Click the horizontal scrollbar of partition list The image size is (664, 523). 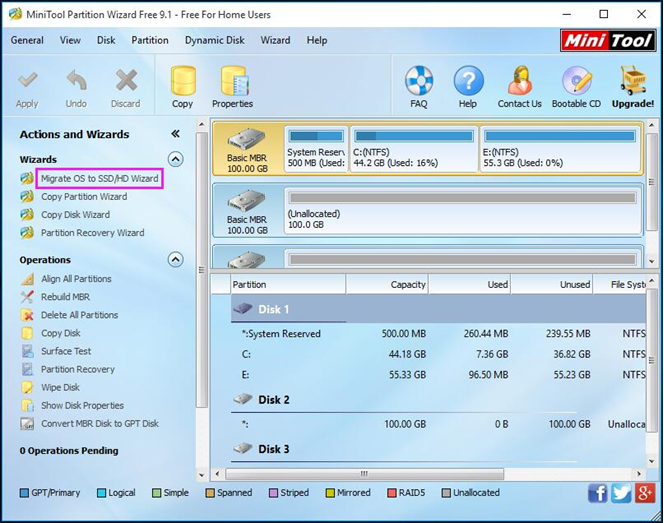[364, 473]
